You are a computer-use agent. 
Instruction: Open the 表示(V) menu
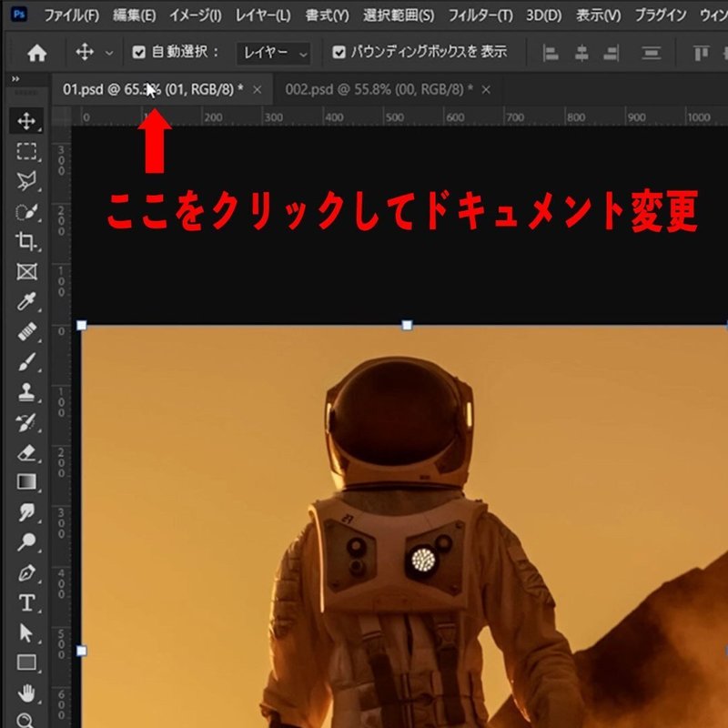[x=599, y=15]
